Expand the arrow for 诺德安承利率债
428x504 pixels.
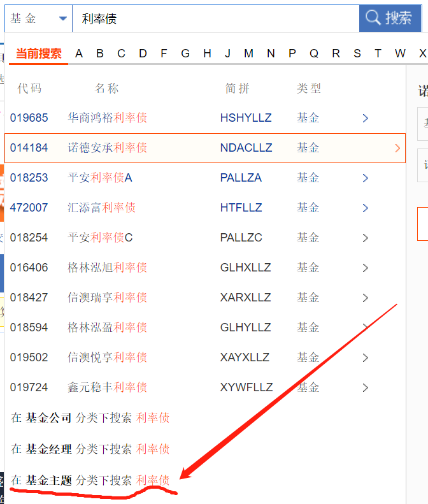tap(397, 148)
